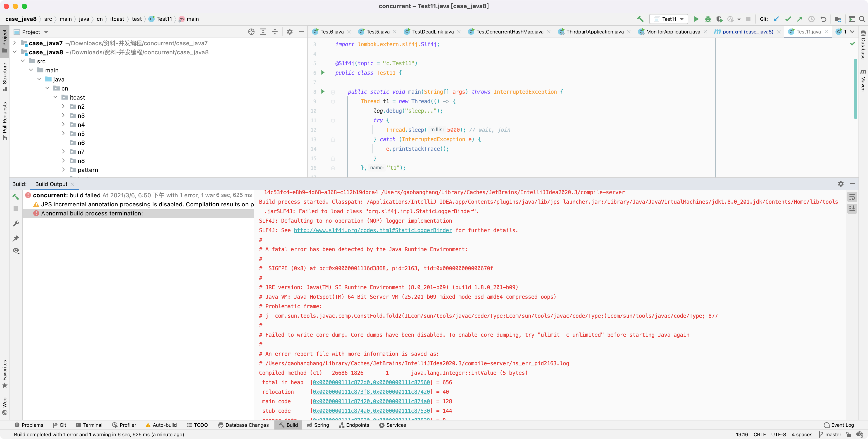
Task: Git rollback undo icon
Action: [823, 19]
